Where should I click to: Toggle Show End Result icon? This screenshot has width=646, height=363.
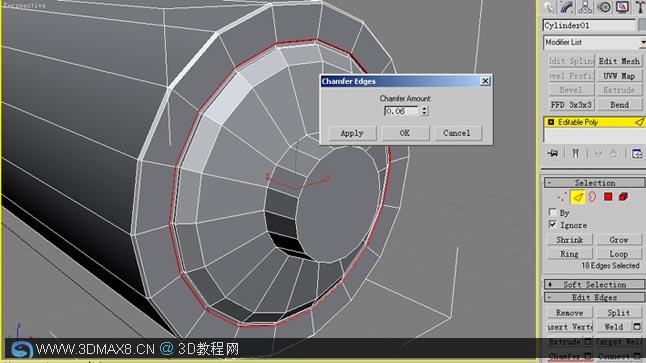576,154
